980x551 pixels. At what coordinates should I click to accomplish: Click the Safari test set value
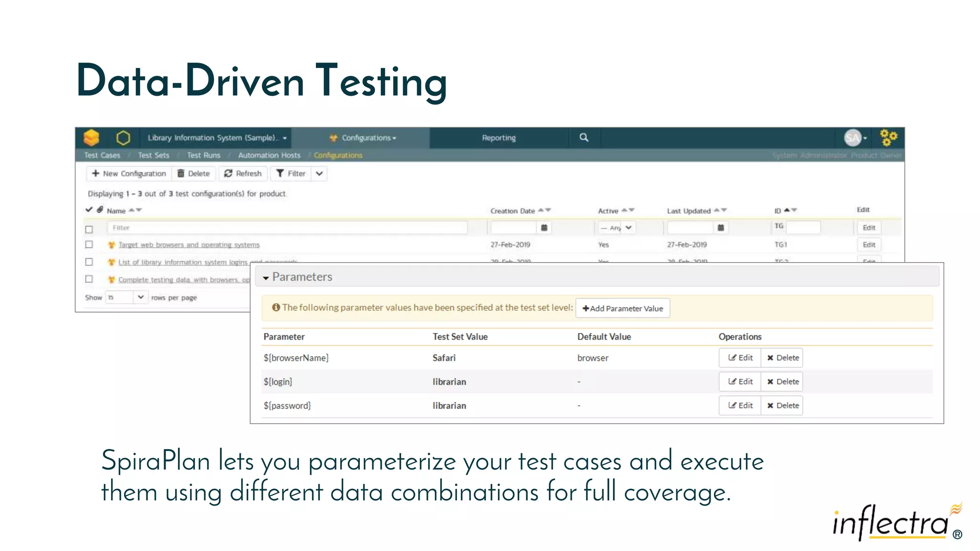444,358
